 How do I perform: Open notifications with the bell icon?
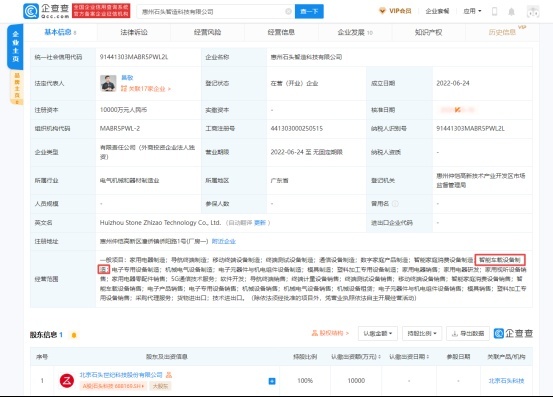[511, 12]
